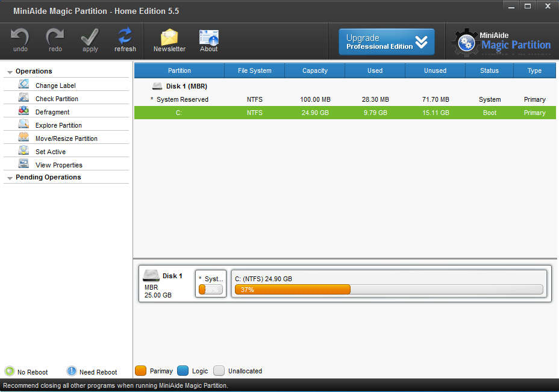Select System Reserved partition row
The width and height of the screenshot is (559, 392).
click(x=182, y=99)
